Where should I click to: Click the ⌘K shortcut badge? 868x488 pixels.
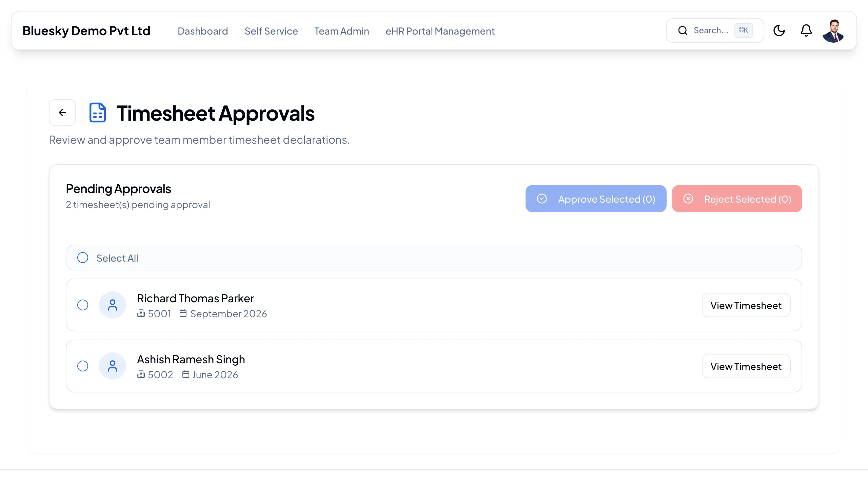pos(744,30)
